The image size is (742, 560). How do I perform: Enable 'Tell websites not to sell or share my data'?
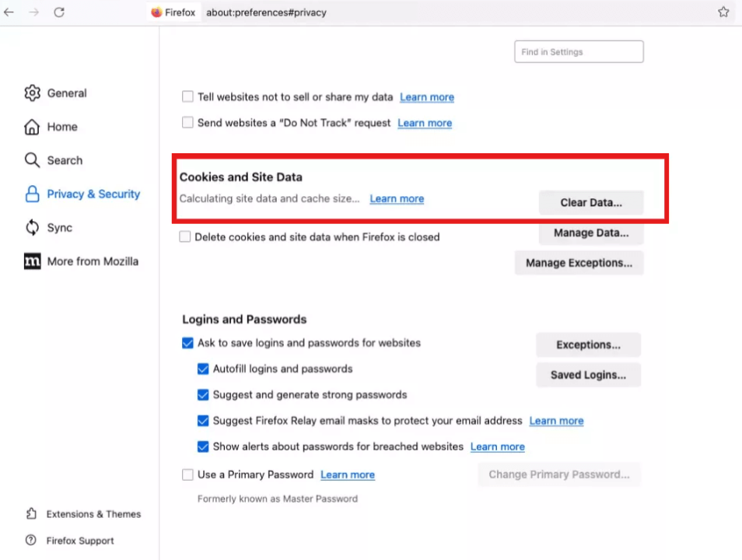187,96
